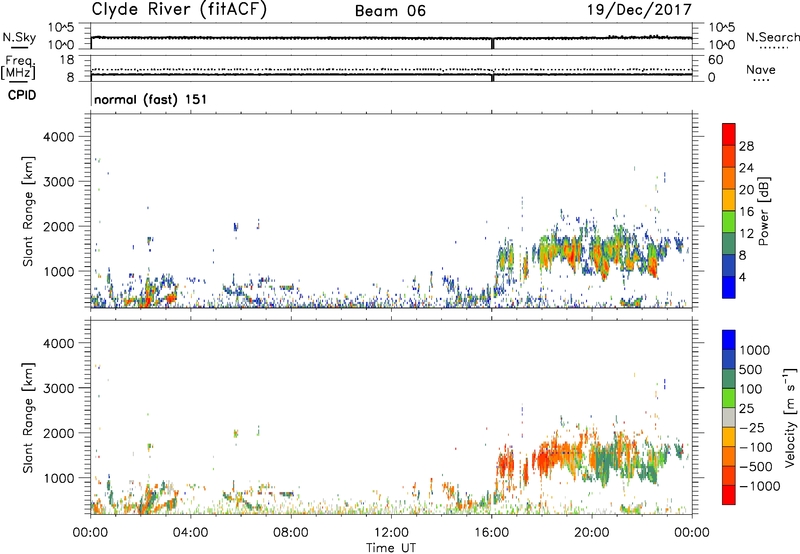
Task: Click the 'Nave' label
Action: point(761,69)
